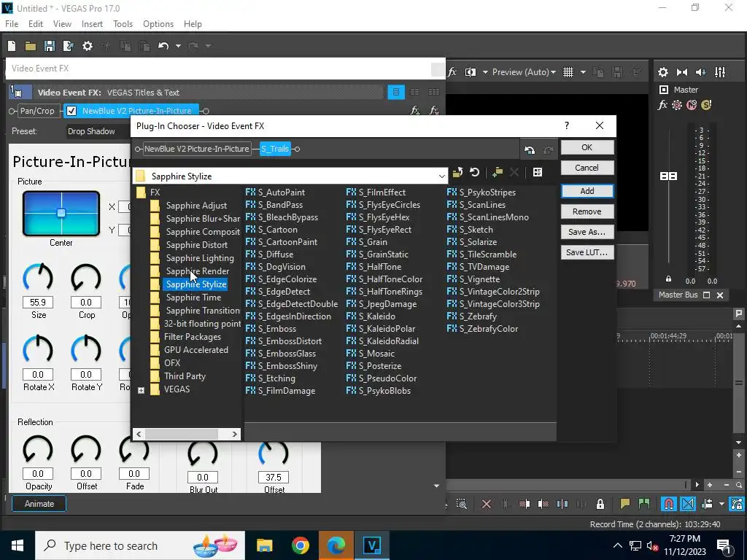Click the New project icon
747x560 pixels.
coord(12,46)
